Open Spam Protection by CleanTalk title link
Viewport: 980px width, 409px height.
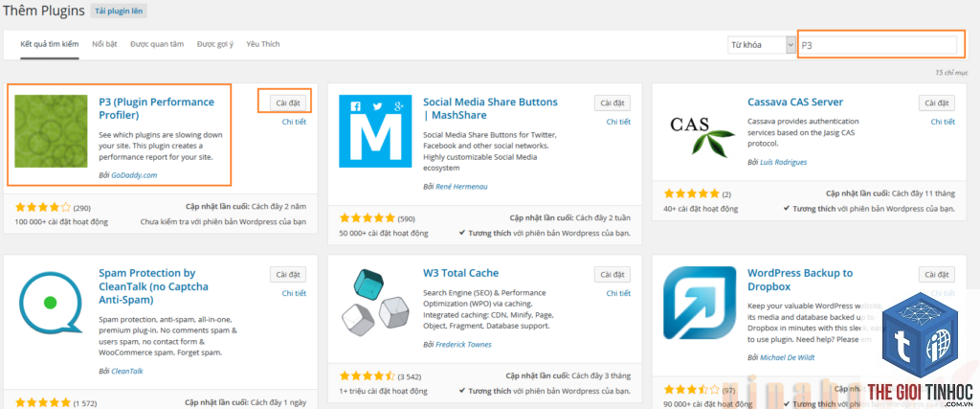[x=154, y=286]
